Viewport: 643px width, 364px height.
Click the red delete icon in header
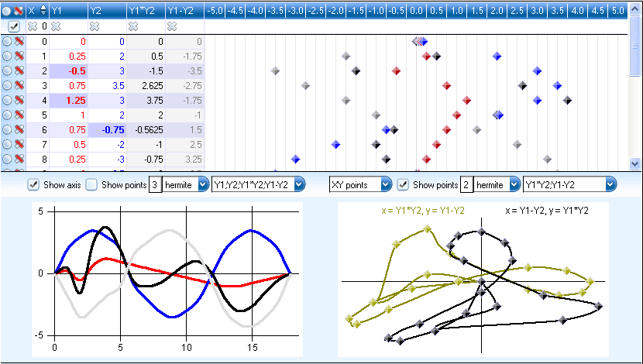(19, 11)
